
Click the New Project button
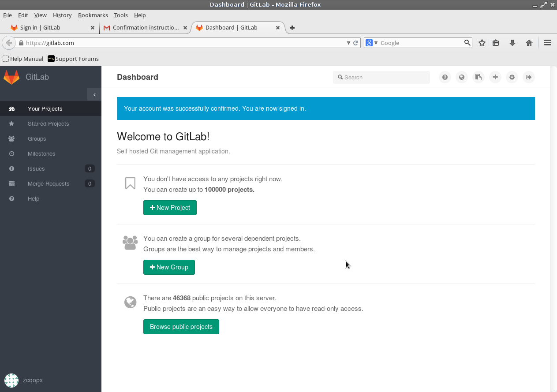[170, 208]
